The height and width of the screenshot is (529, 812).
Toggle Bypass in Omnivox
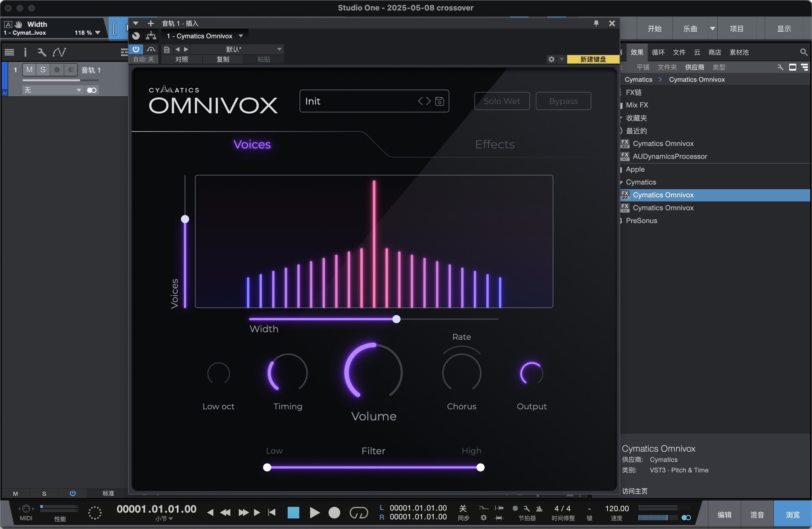[x=563, y=101]
